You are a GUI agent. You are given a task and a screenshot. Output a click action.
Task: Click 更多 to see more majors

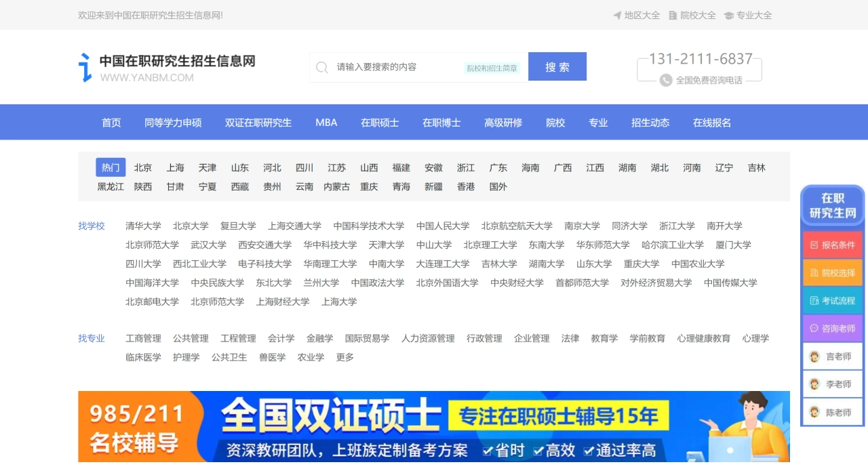pos(345,357)
